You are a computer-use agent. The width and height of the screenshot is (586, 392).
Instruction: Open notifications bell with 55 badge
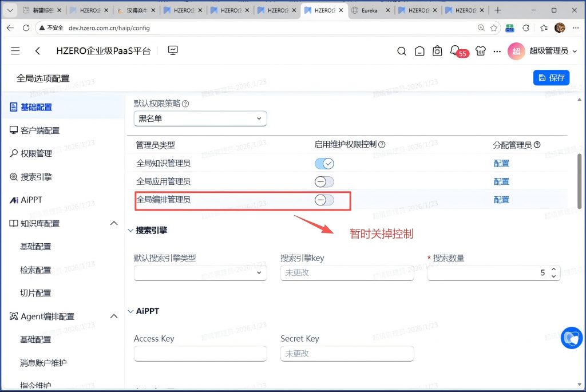[456, 50]
